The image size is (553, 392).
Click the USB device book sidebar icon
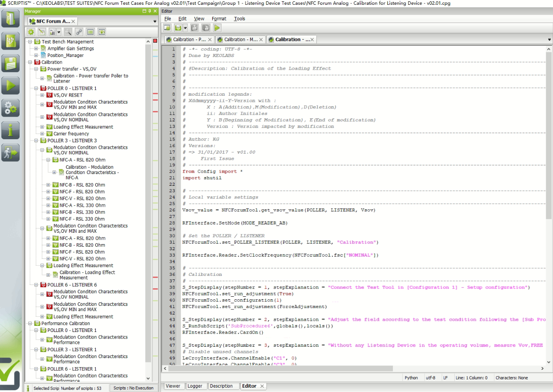click(10, 40)
